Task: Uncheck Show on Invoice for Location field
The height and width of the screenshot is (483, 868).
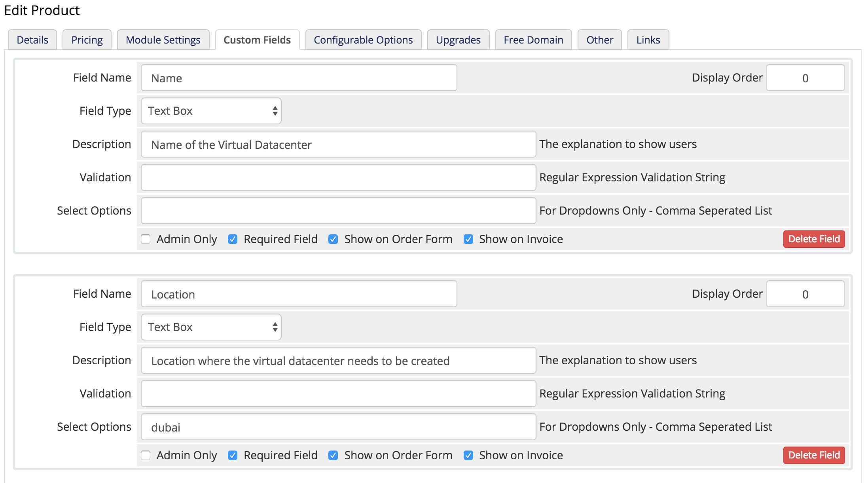Action: pyautogui.click(x=468, y=455)
